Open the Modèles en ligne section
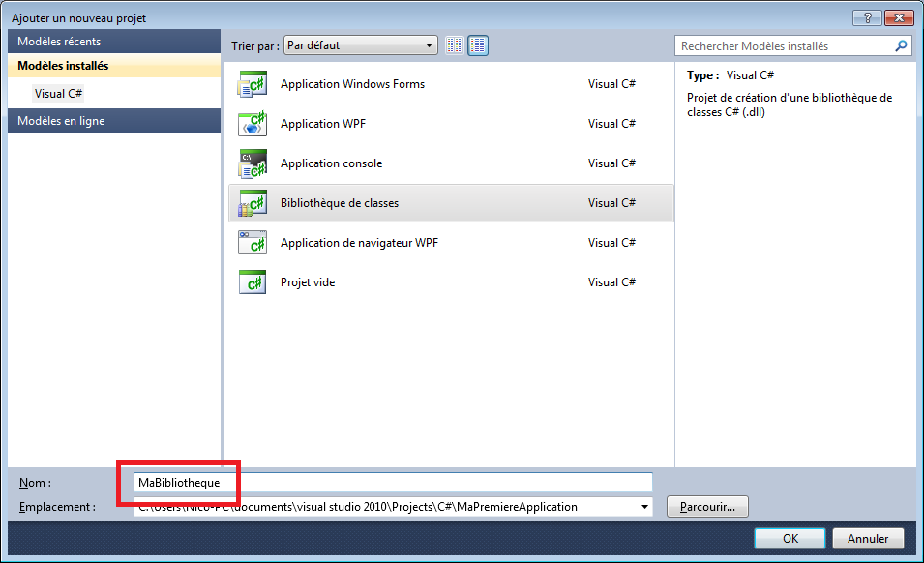 pos(114,121)
